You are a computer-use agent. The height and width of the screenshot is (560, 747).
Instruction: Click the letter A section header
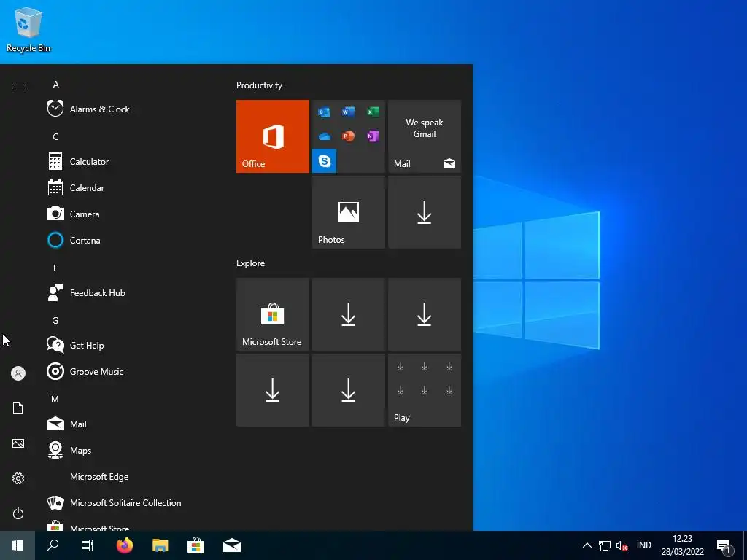click(55, 85)
